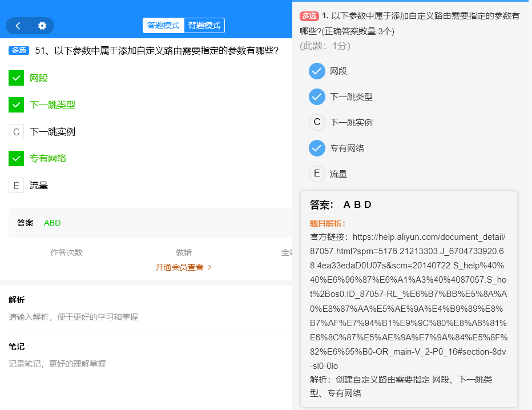
Task: Switch to 背题模式 tab
Action: pyautogui.click(x=204, y=26)
